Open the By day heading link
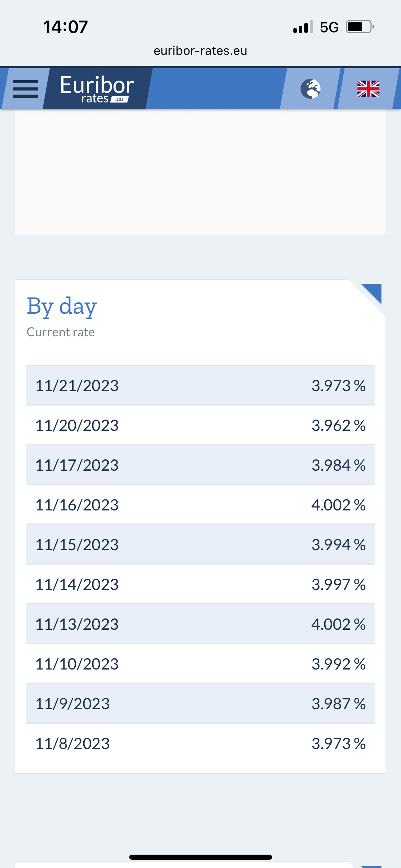This screenshot has width=401, height=868. [62, 306]
